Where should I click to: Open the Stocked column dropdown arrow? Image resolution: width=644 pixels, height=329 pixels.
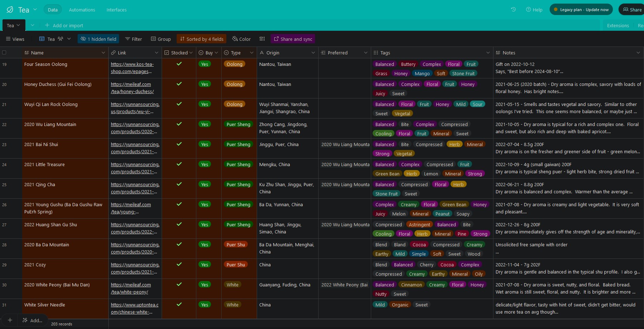(x=191, y=53)
